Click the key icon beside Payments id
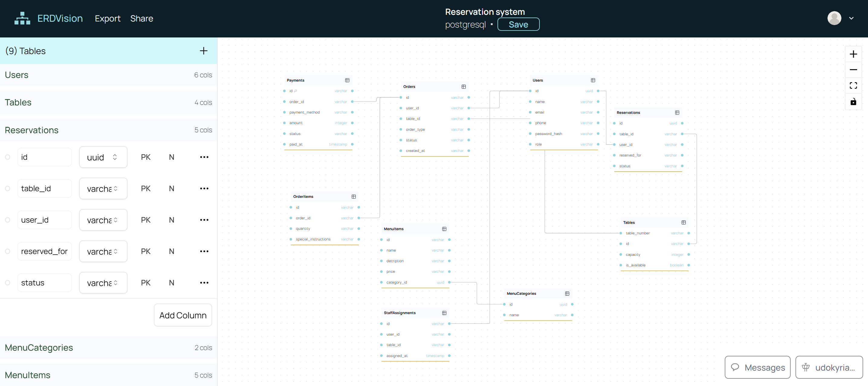 point(296,91)
